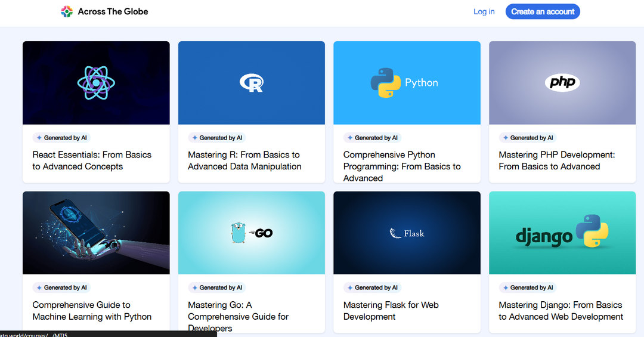Open Mastering Flask for Web Development title

pyautogui.click(x=391, y=311)
